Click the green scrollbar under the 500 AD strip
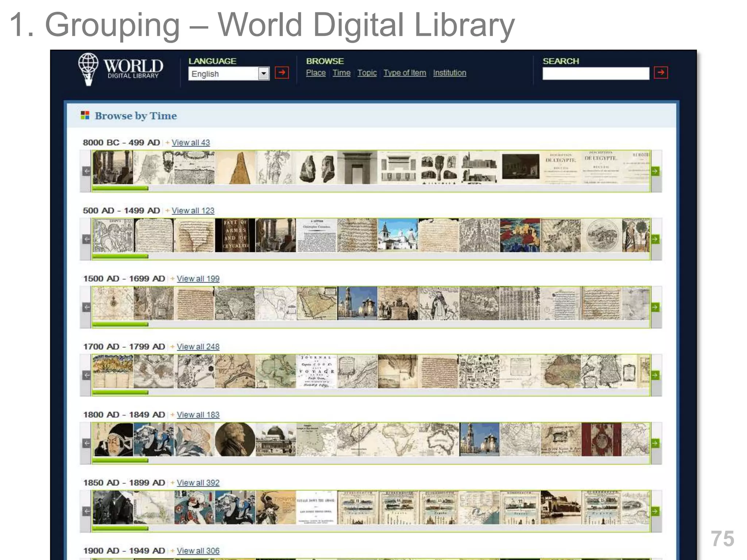 (120, 256)
